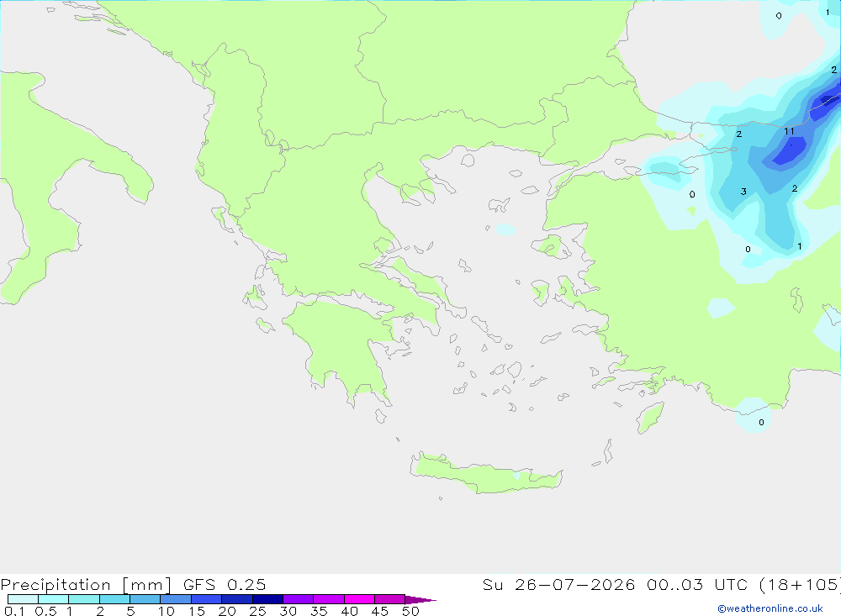Click the island of Rhodes on the map
The image size is (841, 616).
pos(649,418)
